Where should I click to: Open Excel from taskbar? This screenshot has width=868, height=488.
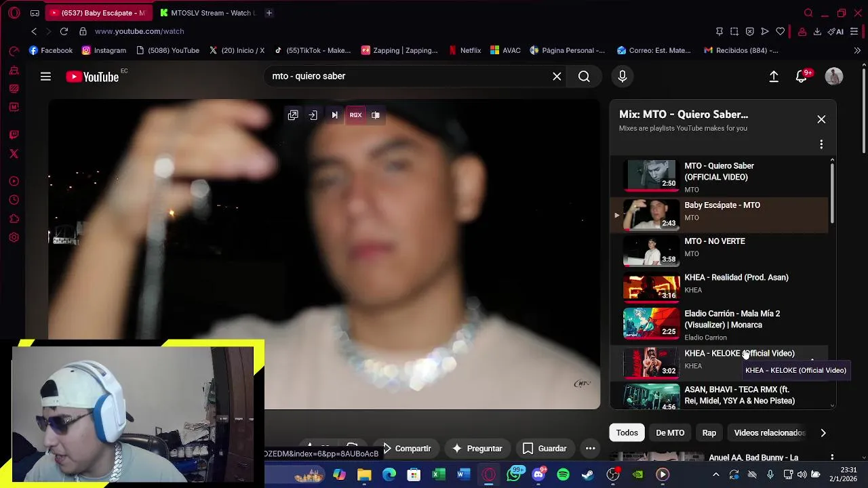[439, 474]
